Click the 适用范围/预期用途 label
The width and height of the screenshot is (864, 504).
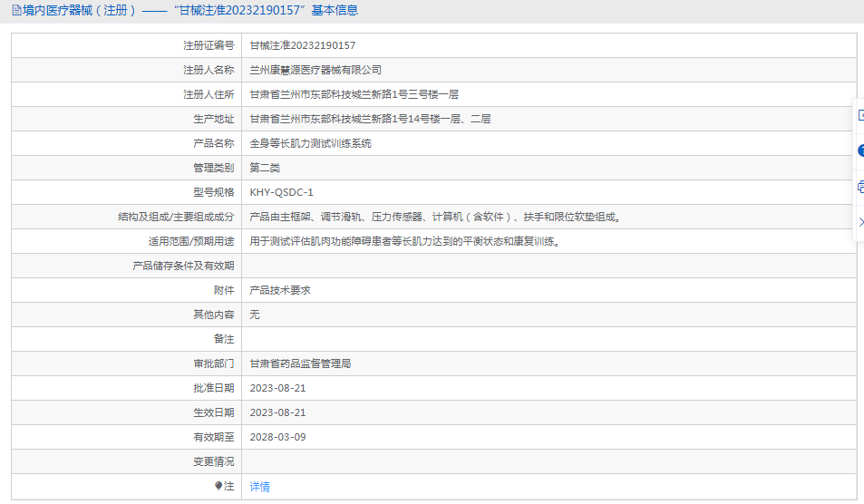coord(191,241)
